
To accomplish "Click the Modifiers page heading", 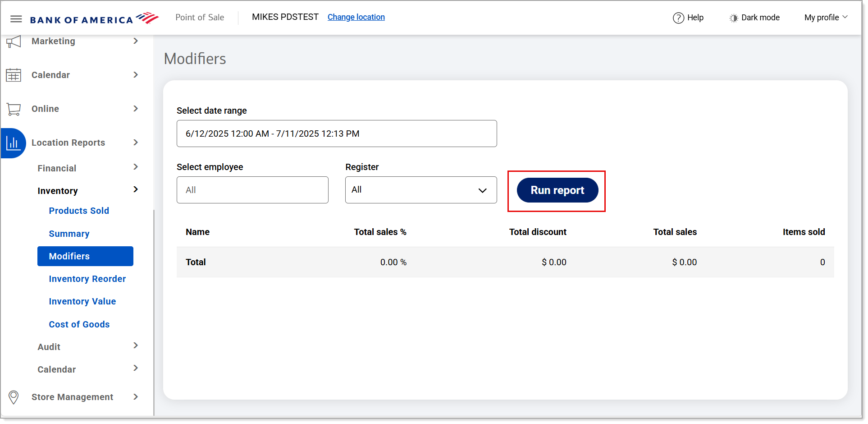I will [195, 59].
